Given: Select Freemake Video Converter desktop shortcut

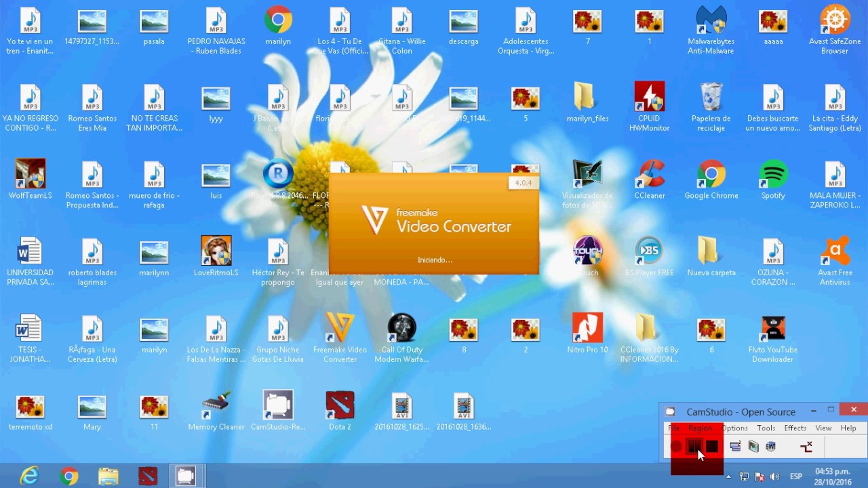Looking at the screenshot, I should click(x=340, y=338).
